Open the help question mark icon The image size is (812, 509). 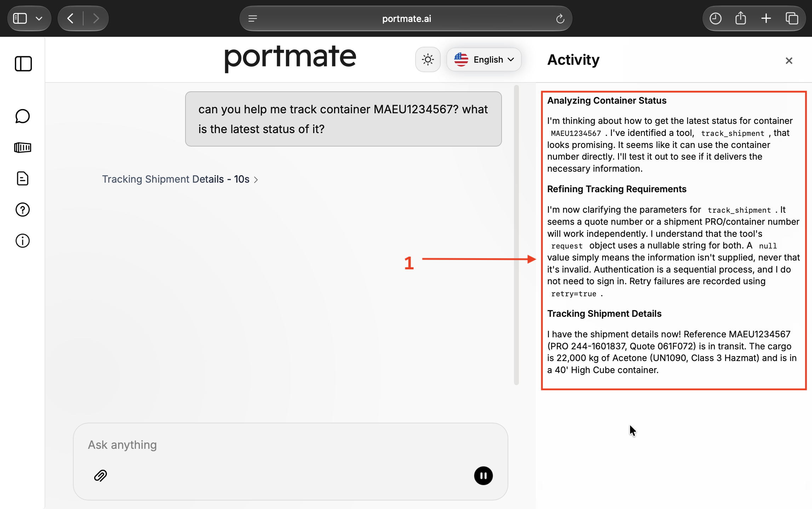[23, 210]
